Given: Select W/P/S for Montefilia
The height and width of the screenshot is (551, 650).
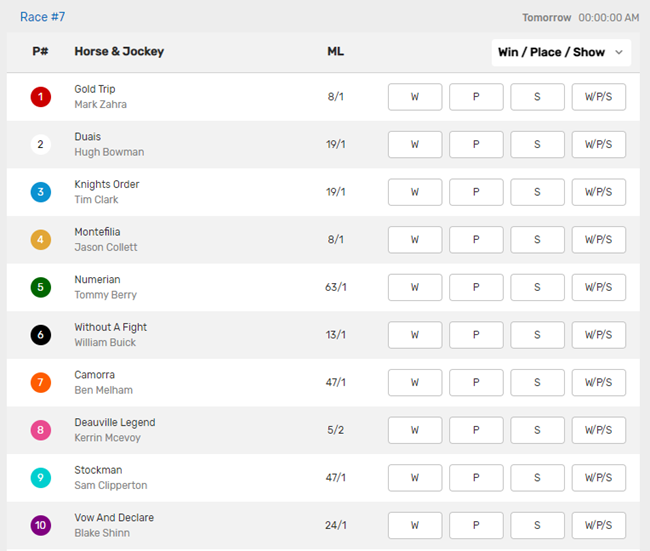Looking at the screenshot, I should tap(598, 240).
